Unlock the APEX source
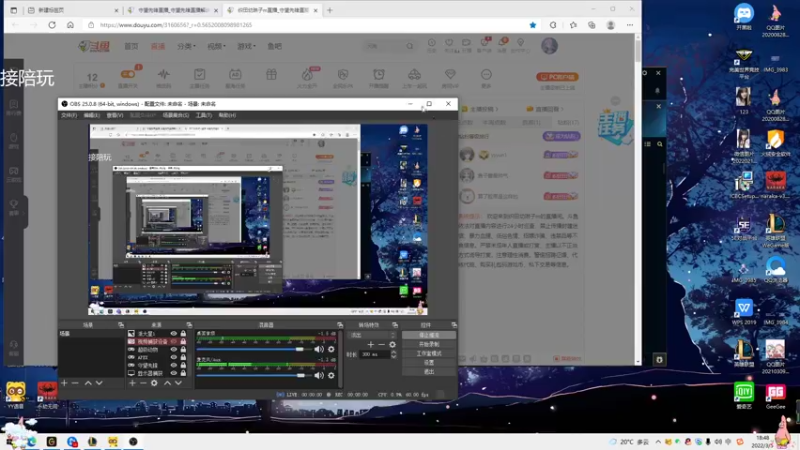The width and height of the screenshot is (800, 450). pos(183,357)
